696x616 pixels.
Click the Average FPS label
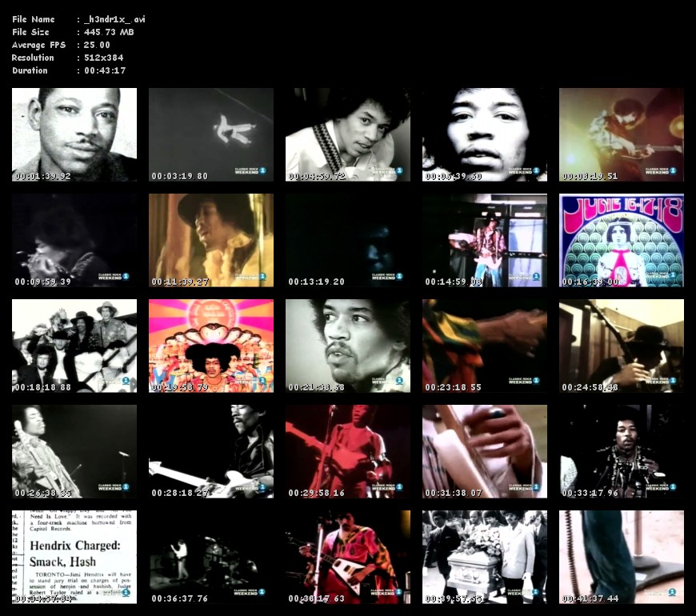point(38,45)
